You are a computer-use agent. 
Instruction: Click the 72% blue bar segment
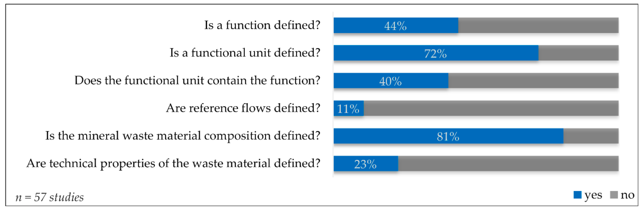(436, 53)
